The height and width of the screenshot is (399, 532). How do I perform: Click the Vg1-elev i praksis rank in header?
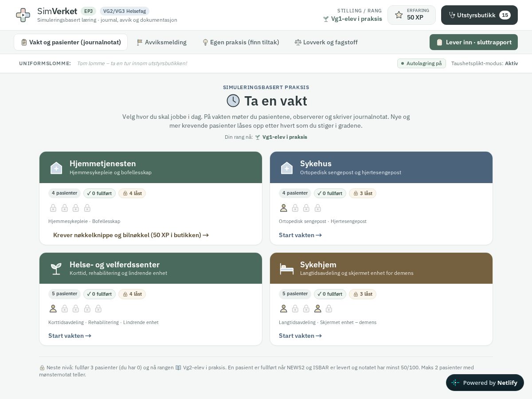pos(352,19)
